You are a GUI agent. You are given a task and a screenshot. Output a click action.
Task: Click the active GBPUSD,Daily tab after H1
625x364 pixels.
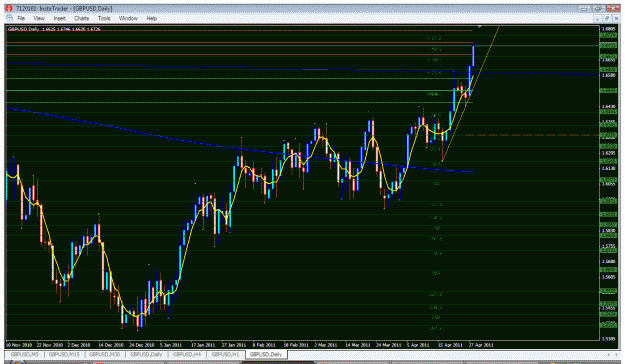(266, 354)
